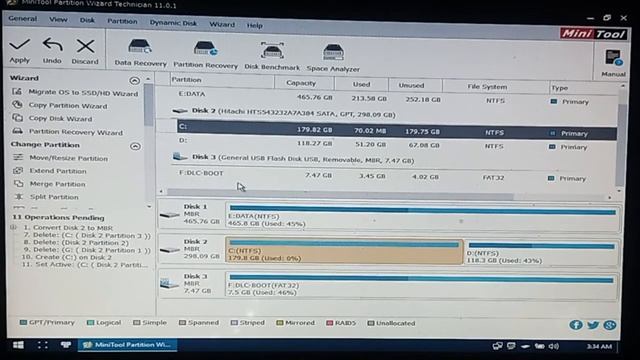Open Data Recovery tool
This screenshot has height=360, width=640.
[x=140, y=52]
